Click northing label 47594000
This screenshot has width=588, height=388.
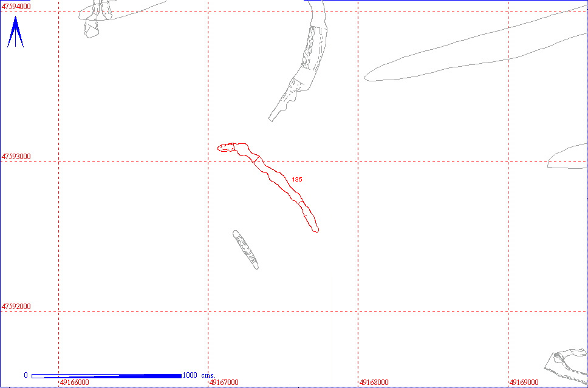pyautogui.click(x=16, y=6)
